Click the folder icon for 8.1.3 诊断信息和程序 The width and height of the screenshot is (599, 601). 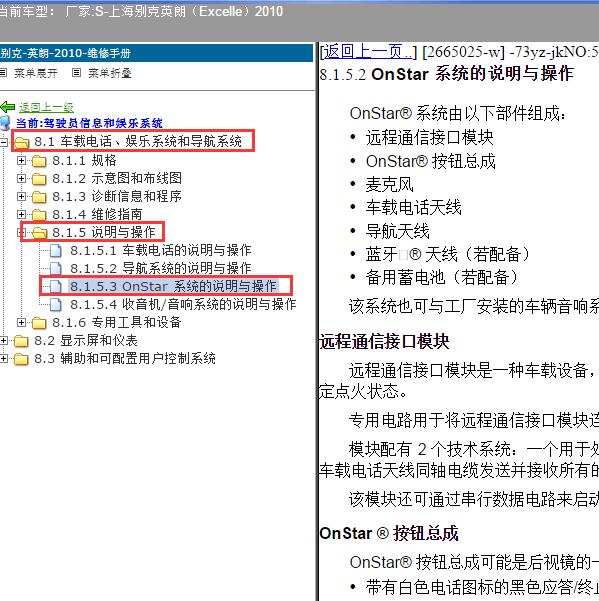[x=39, y=197]
